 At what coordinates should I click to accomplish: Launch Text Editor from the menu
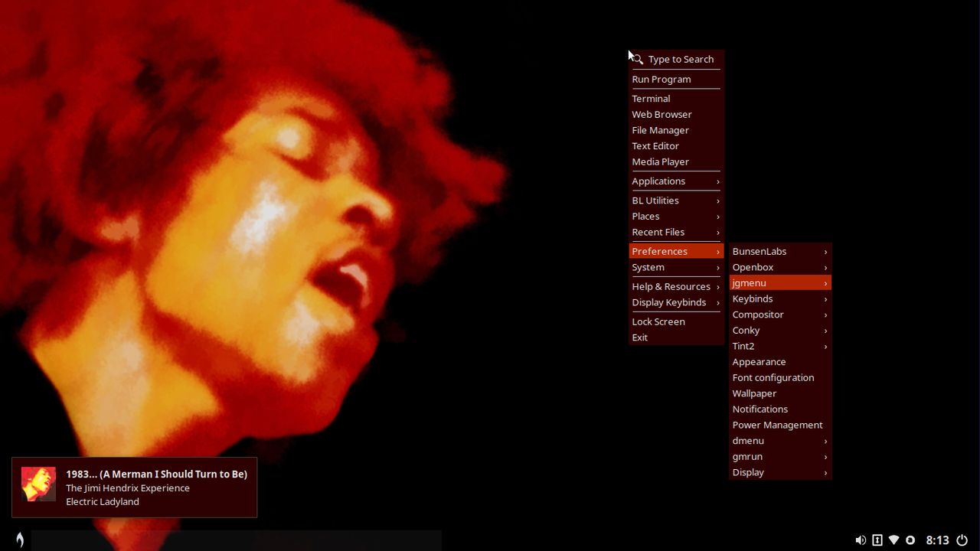[x=676, y=145]
